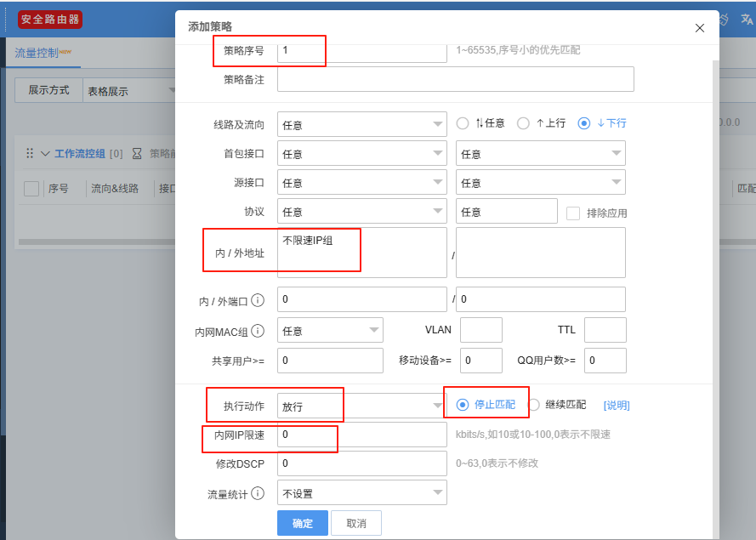756x540 pixels.
Task: Click the 策略备注 input field
Action: (x=456, y=79)
